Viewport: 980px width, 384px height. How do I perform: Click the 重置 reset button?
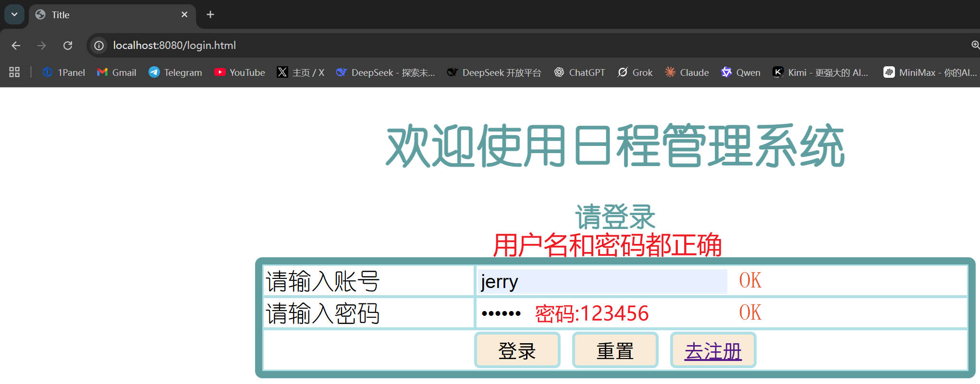615,350
